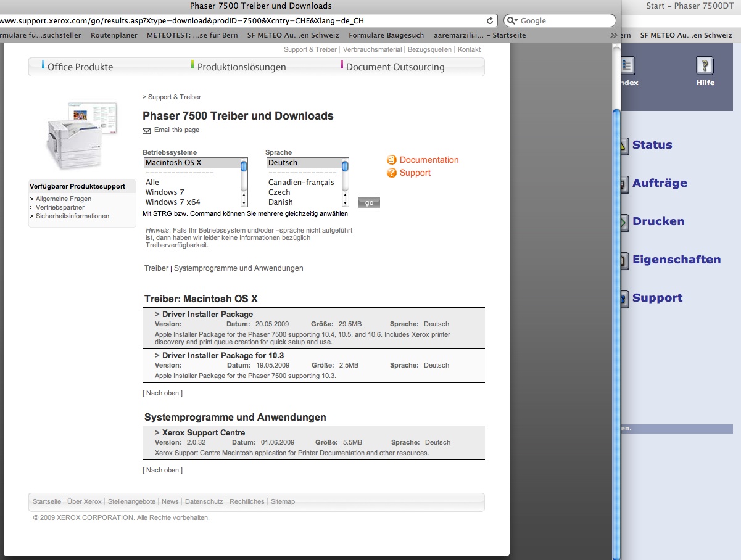This screenshot has width=741, height=560.
Task: Select Windows 7 in the Betriebssysteme list
Action: coord(165,192)
